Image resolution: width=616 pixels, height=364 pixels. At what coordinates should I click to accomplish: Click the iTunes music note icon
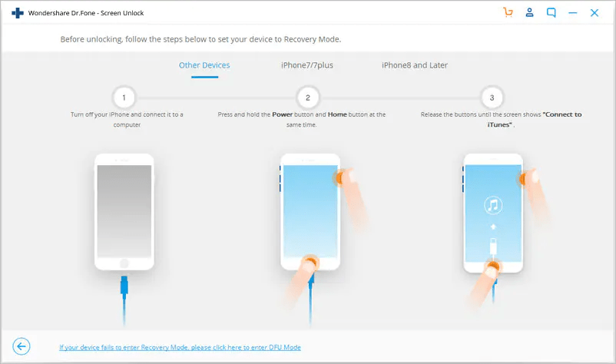point(492,205)
